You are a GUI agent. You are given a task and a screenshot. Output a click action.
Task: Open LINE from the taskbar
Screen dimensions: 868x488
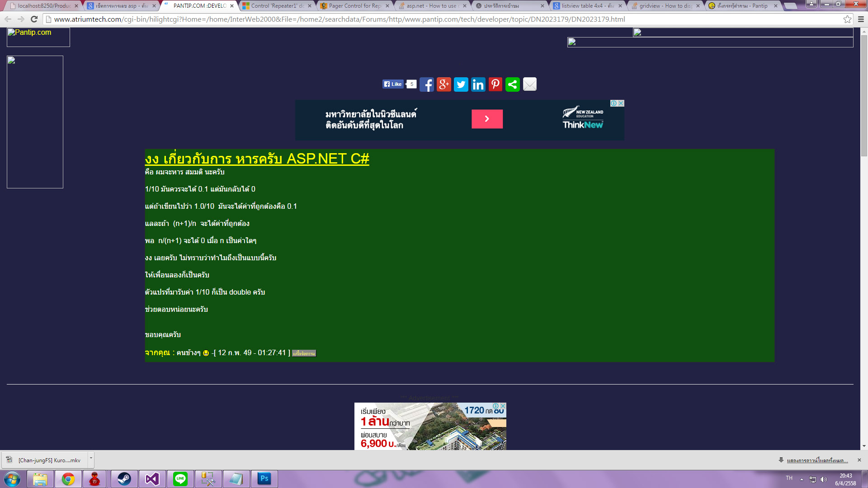click(x=180, y=479)
